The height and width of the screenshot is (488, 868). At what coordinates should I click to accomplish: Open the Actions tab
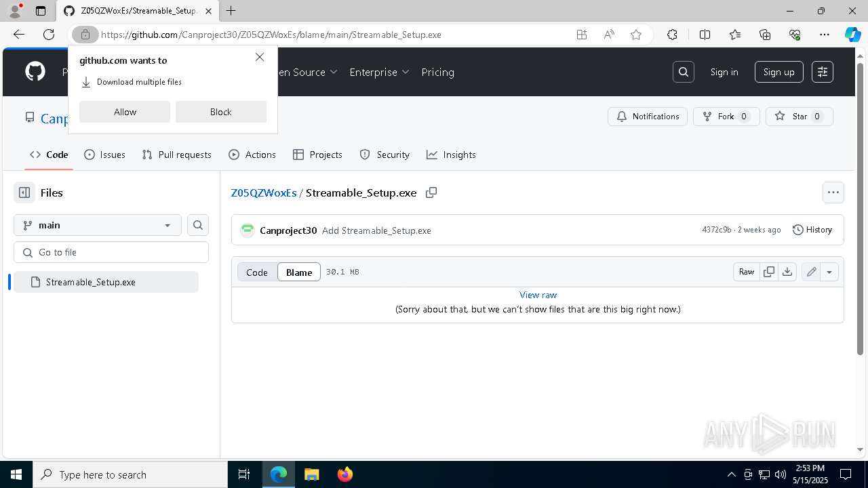pos(252,155)
